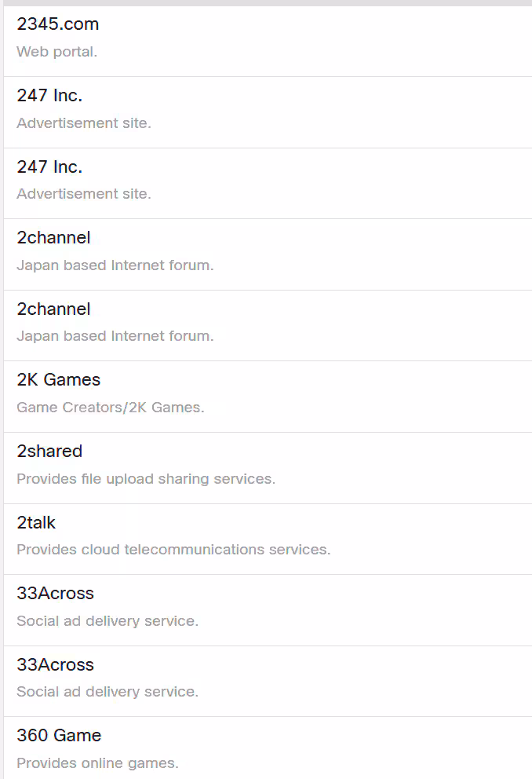Choose the 2shared list item
Viewport: 532px width, 779px height.
pyautogui.click(x=49, y=452)
